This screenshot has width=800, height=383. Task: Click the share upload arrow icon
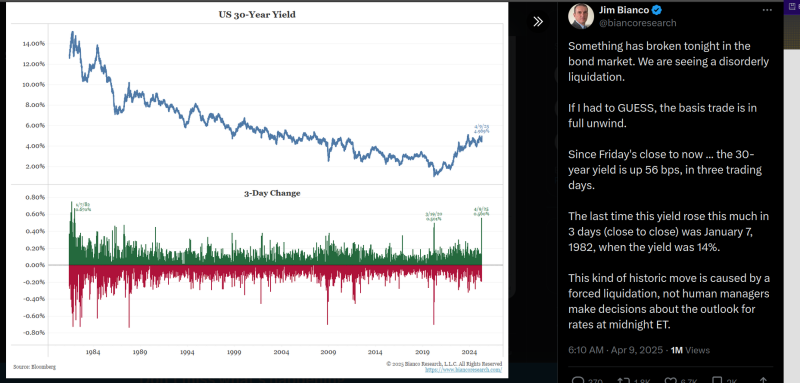[763, 379]
